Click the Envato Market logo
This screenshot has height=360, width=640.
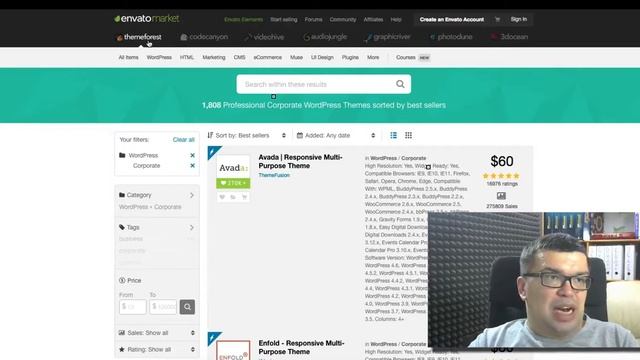147,19
